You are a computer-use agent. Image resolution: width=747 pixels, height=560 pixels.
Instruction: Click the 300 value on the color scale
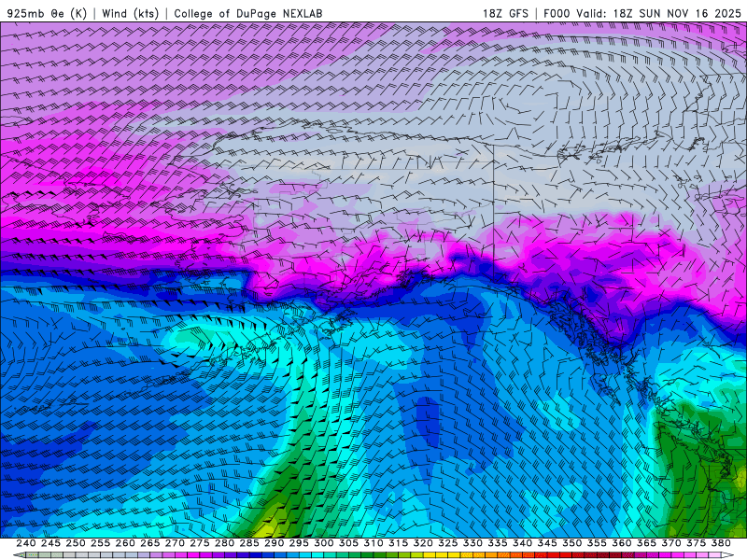pos(324,543)
